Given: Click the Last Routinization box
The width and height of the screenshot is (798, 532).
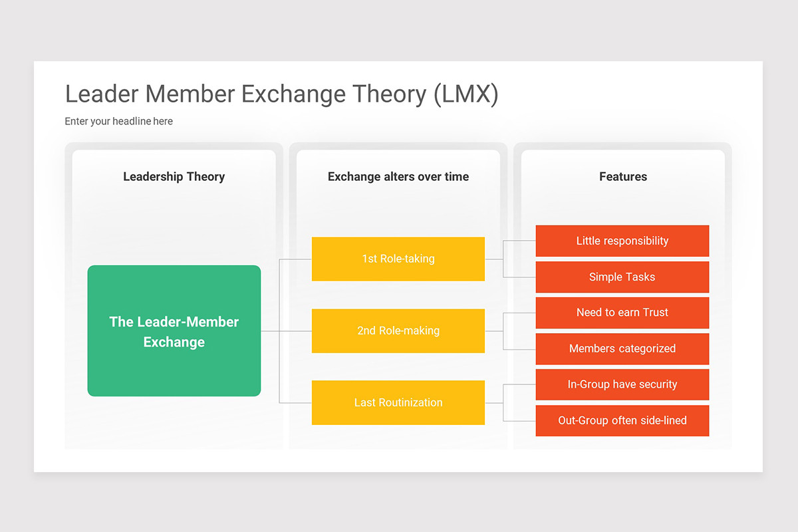Looking at the screenshot, I should pos(398,402).
